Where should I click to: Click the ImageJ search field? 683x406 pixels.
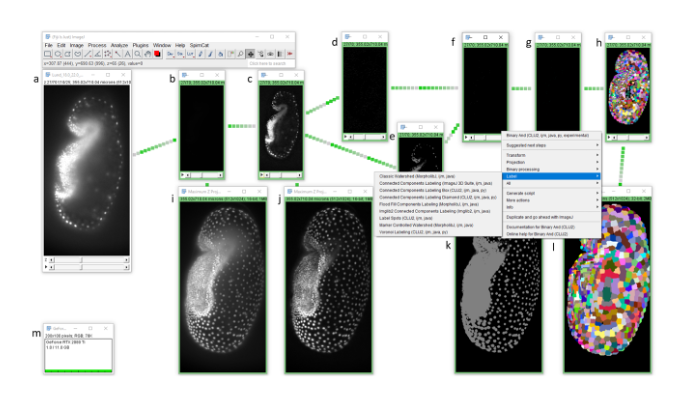coord(270,63)
